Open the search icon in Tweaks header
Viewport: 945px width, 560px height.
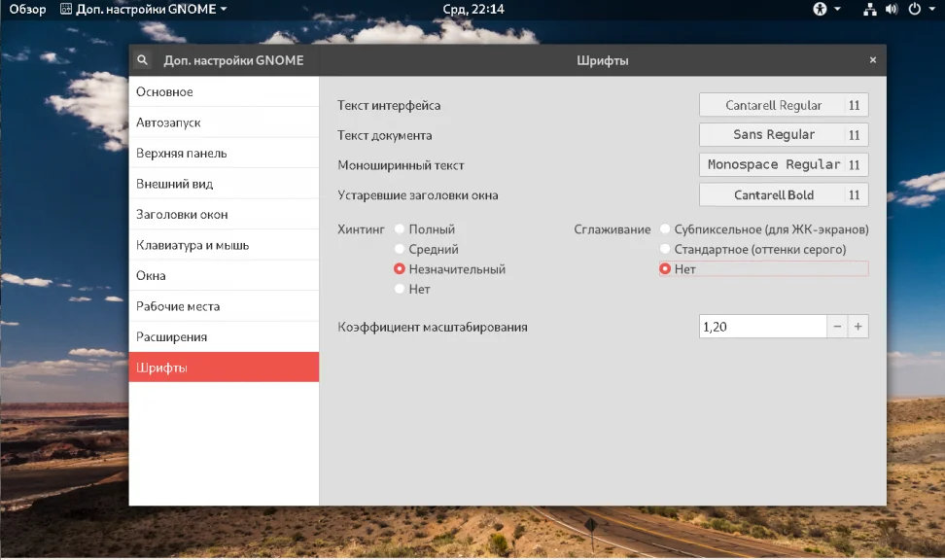click(x=142, y=60)
